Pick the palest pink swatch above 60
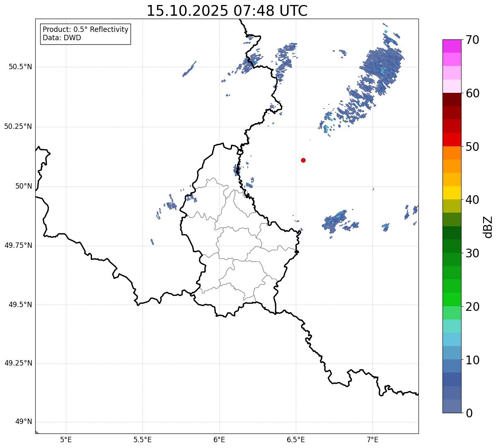The height and width of the screenshot is (448, 498). [452, 86]
